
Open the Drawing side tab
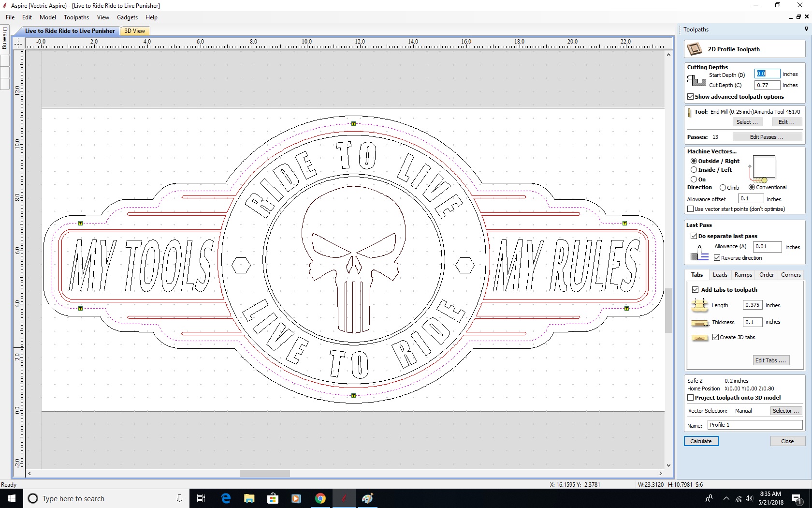[4, 38]
